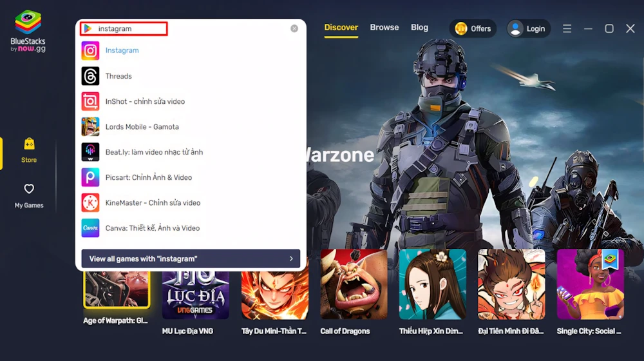
Task: Open the Offers button
Action: (473, 29)
